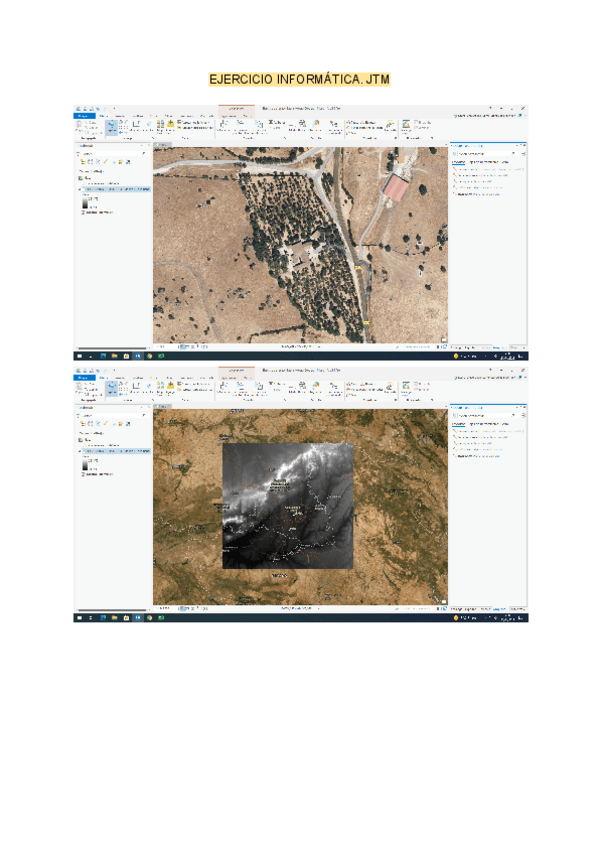The height and width of the screenshot is (848, 600).
Task: Toggle the highlighted raster layer checkbox in lower Contents
Action: coord(81,450)
